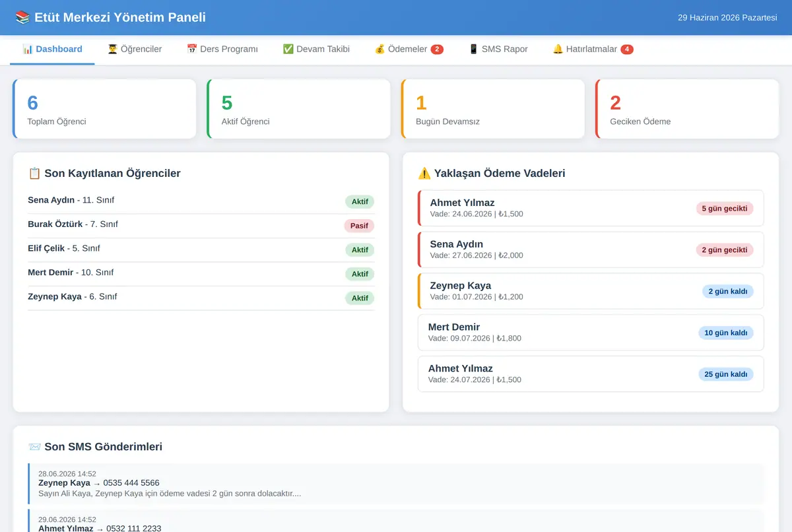Viewport: 792px width, 532px height.
Task: Select the Toplam Öğrenci stat card
Action: point(104,109)
